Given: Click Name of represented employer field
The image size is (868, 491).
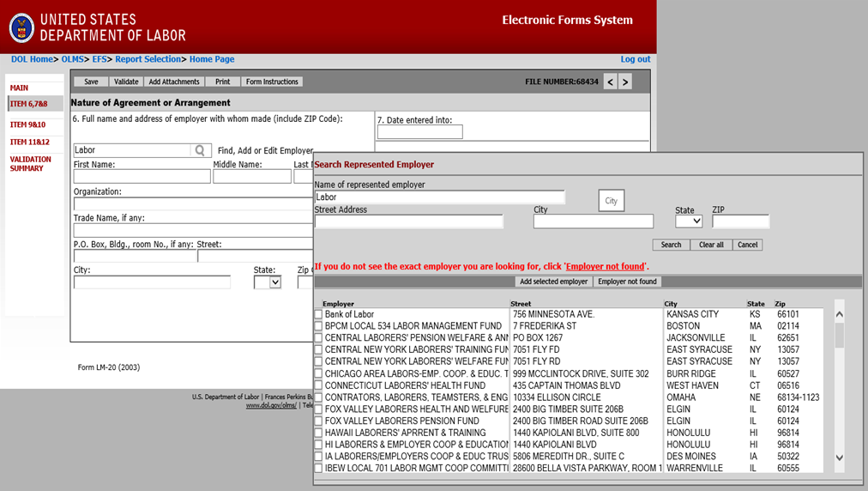Looking at the screenshot, I should (x=440, y=197).
